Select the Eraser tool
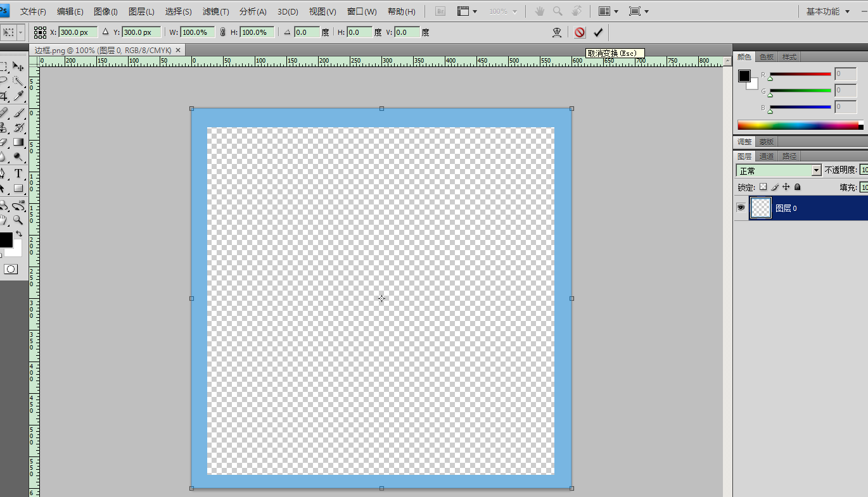 [3, 142]
